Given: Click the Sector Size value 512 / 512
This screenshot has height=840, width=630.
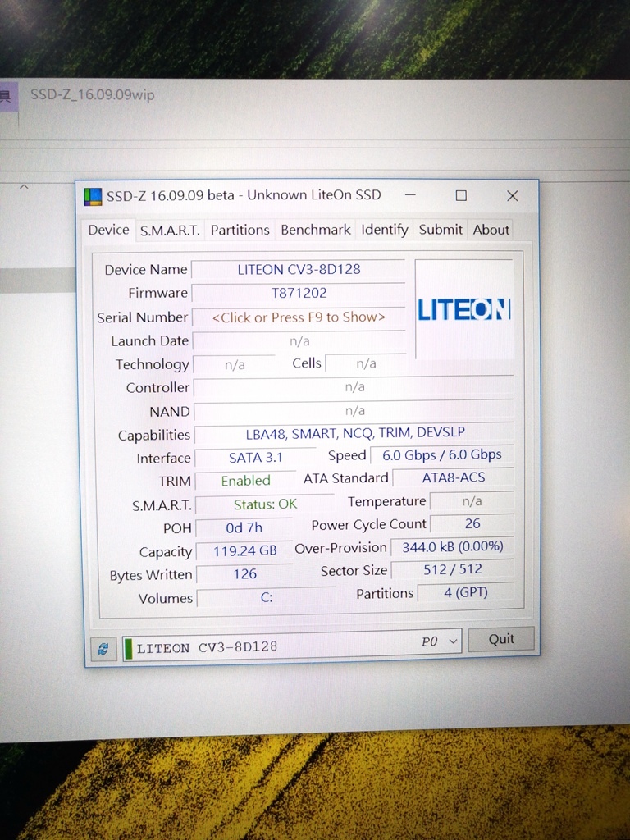Looking at the screenshot, I should point(453,569).
